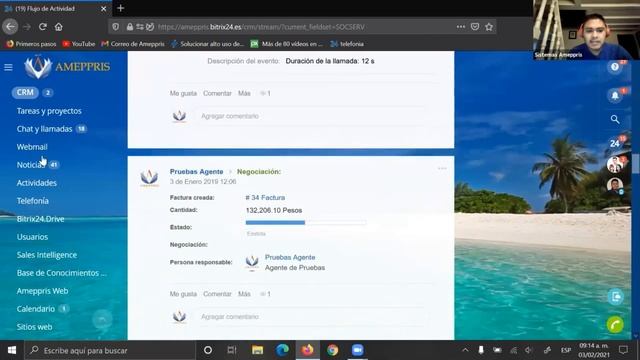Reload the page with refresh icon

coord(42,27)
